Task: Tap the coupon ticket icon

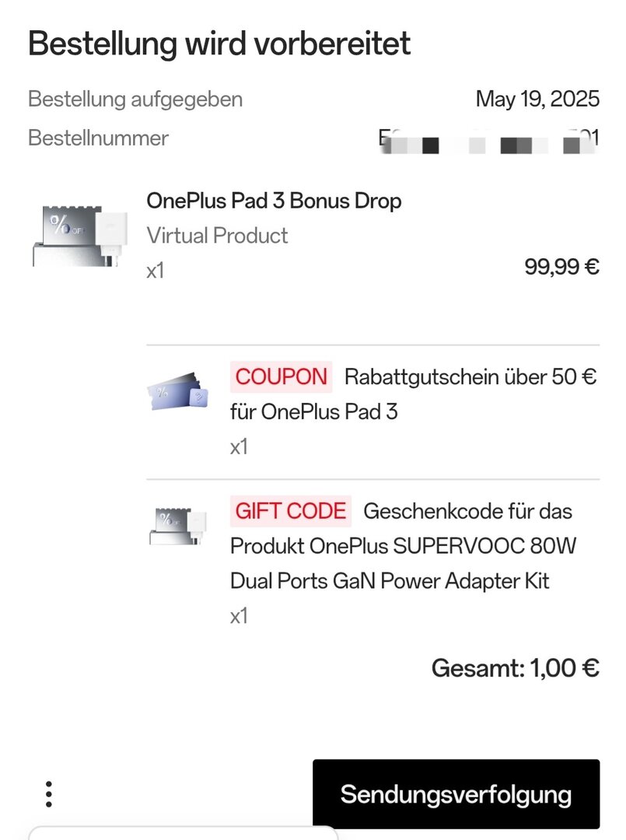Action: point(178,391)
